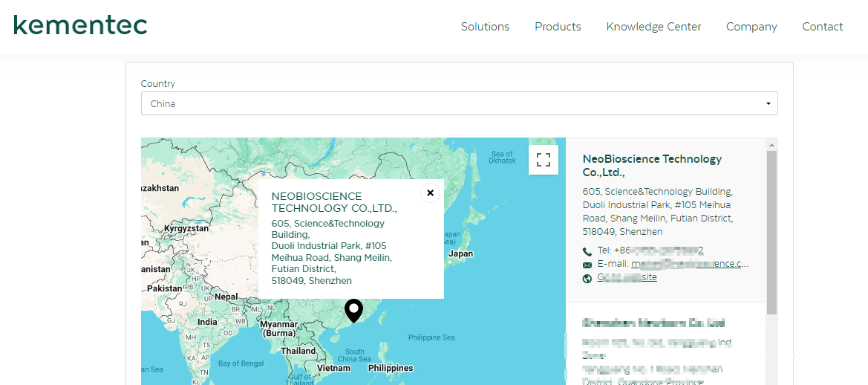Open the Solutions menu
The height and width of the screenshot is (385, 868).
(x=485, y=27)
